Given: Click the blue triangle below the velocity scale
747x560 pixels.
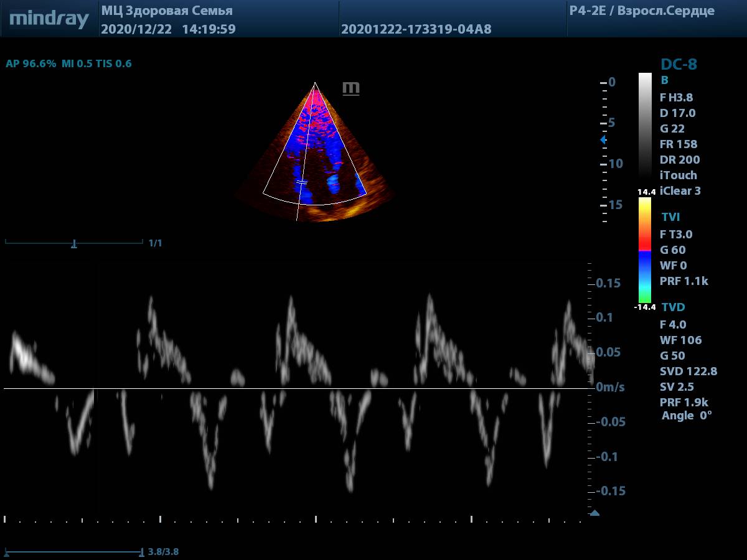Looking at the screenshot, I should pos(594,513).
